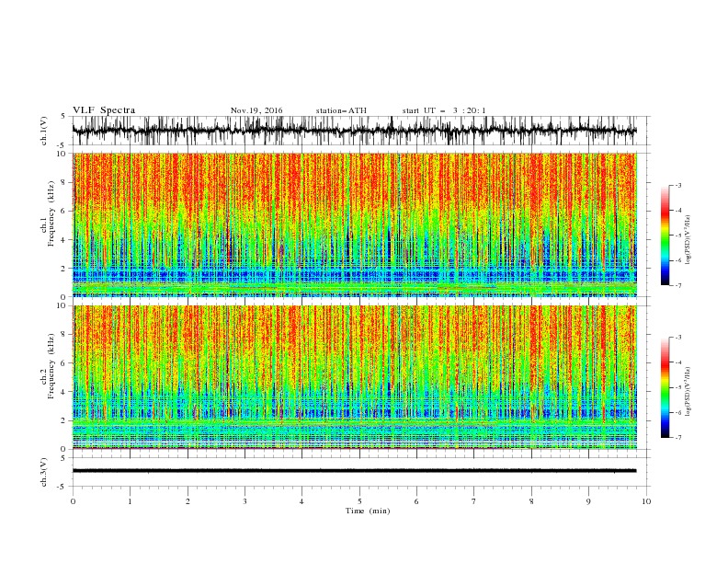Click the ch.1 Frequency (kHz) axis label
This screenshot has height=563, width=728.
48,213
